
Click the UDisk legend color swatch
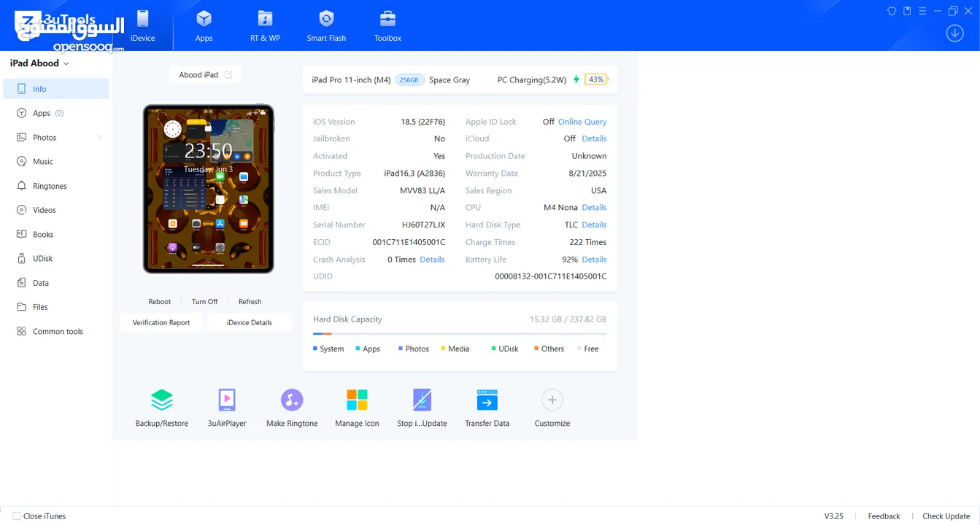tap(494, 349)
